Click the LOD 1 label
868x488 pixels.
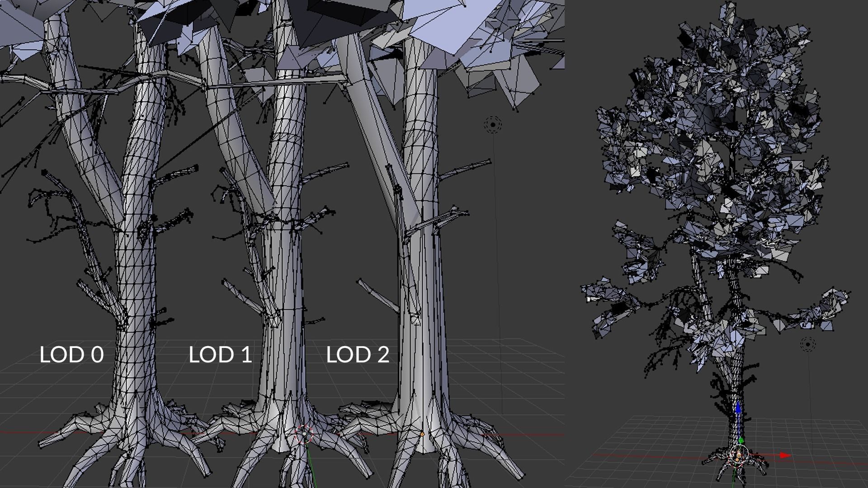220,355
